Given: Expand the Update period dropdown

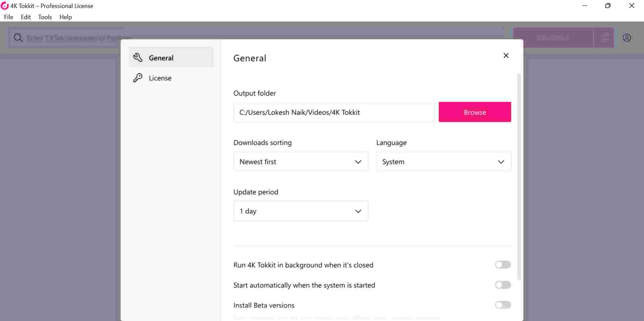Looking at the screenshot, I should tap(301, 211).
